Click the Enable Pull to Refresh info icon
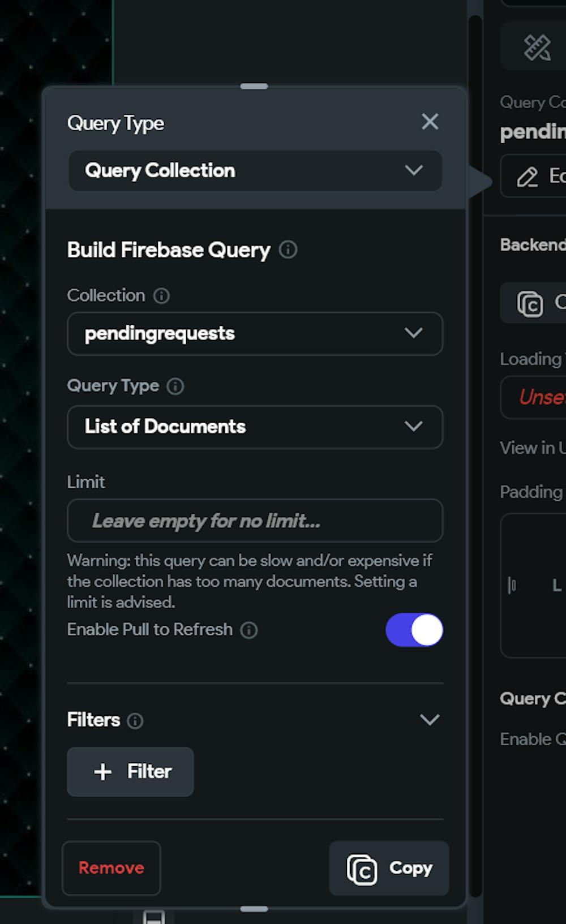Screen dimensions: 566x924 249,630
